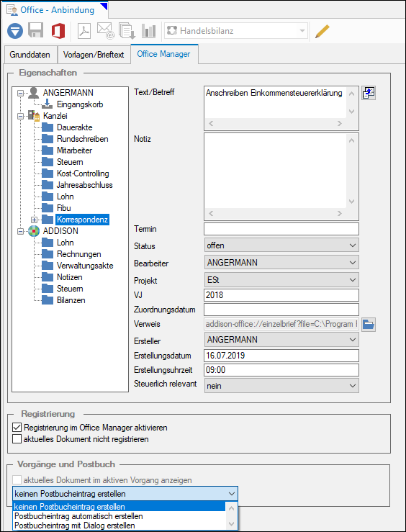Click the blue round dropdown menu icon
406x532 pixels.
click(x=15, y=31)
